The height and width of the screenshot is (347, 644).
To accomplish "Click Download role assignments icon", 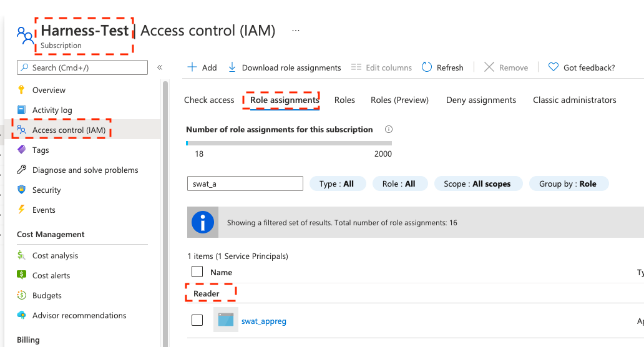I will pos(232,67).
